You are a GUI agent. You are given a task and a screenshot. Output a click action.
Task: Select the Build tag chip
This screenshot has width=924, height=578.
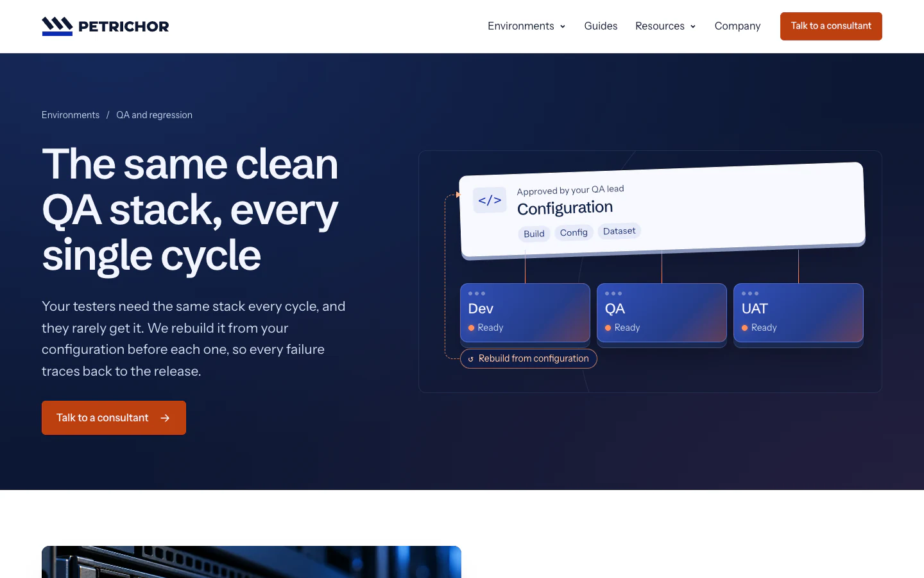534,234
